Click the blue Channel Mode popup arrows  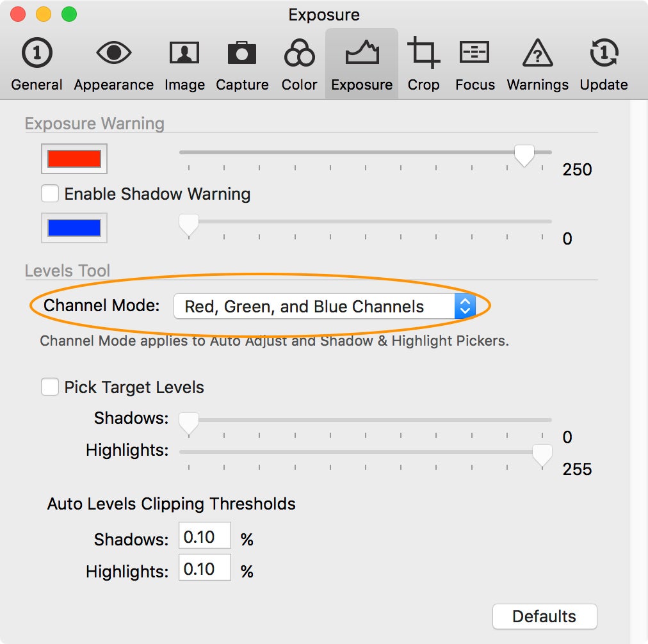click(465, 306)
